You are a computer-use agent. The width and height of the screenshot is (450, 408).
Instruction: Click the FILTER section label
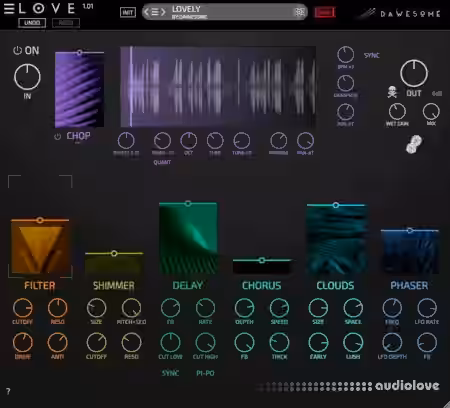coord(40,286)
